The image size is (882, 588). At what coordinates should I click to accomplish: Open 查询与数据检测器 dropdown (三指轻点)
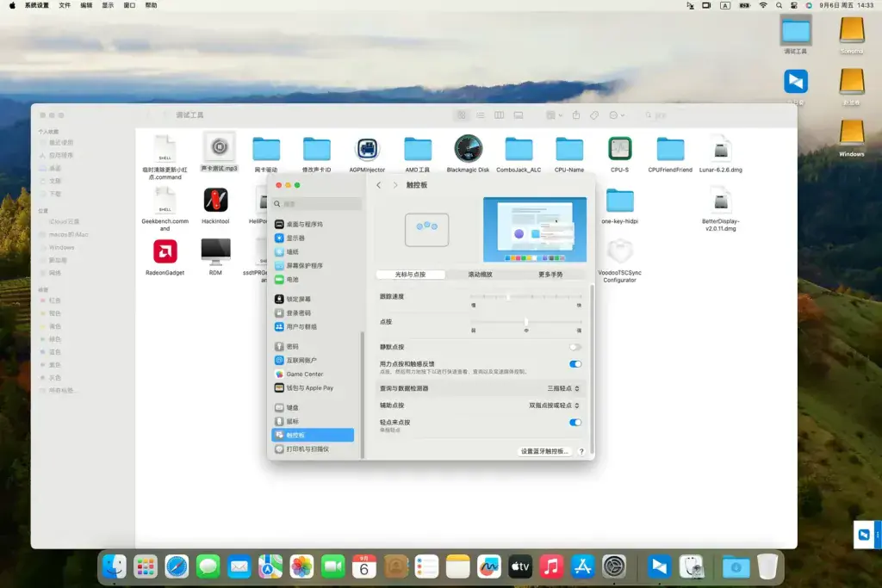[563, 388]
